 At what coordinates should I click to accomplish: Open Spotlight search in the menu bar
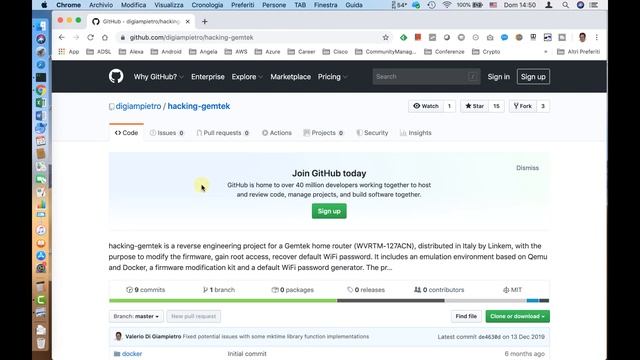(x=565, y=5)
